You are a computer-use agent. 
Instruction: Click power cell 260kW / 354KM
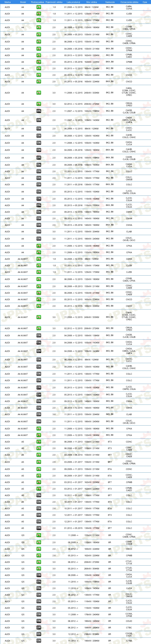coord(92,569)
